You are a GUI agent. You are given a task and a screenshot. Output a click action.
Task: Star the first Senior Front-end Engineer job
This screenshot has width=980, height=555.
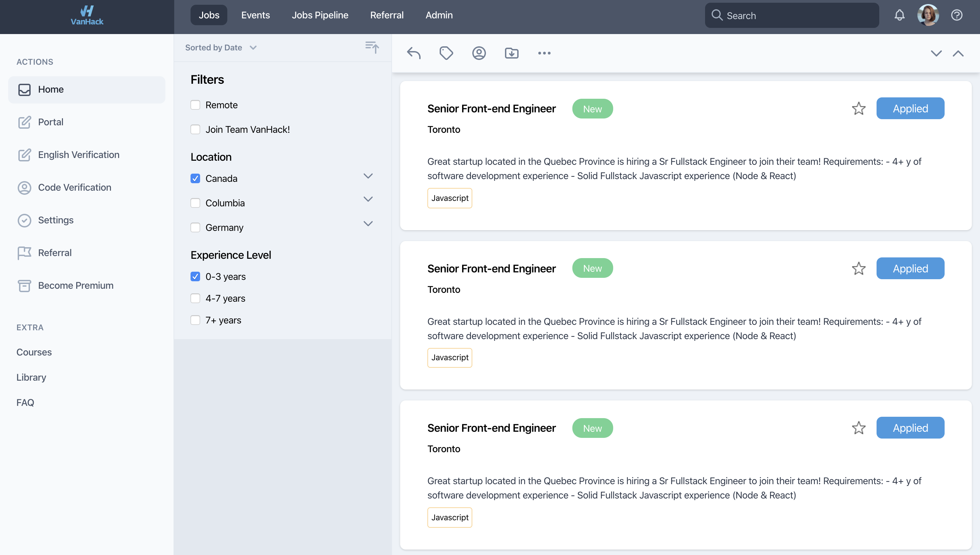click(859, 109)
